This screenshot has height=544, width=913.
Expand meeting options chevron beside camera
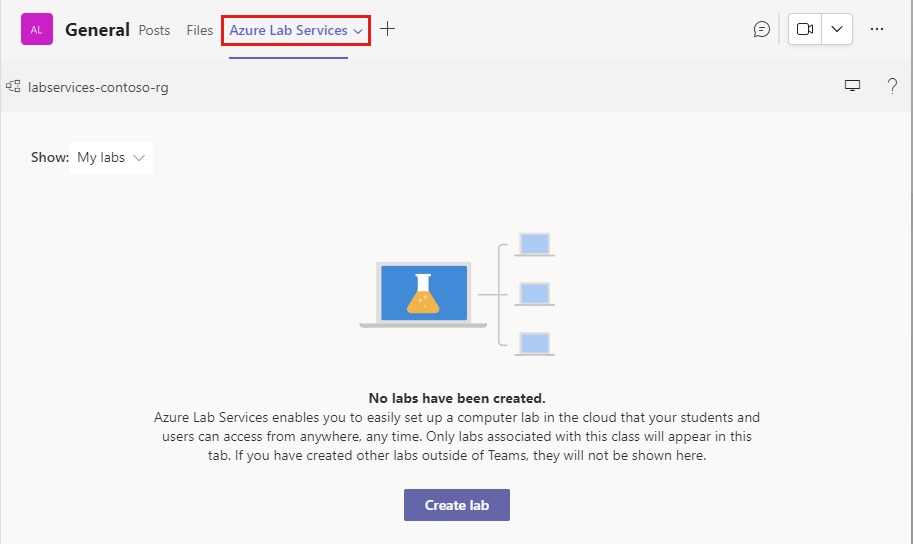point(837,29)
